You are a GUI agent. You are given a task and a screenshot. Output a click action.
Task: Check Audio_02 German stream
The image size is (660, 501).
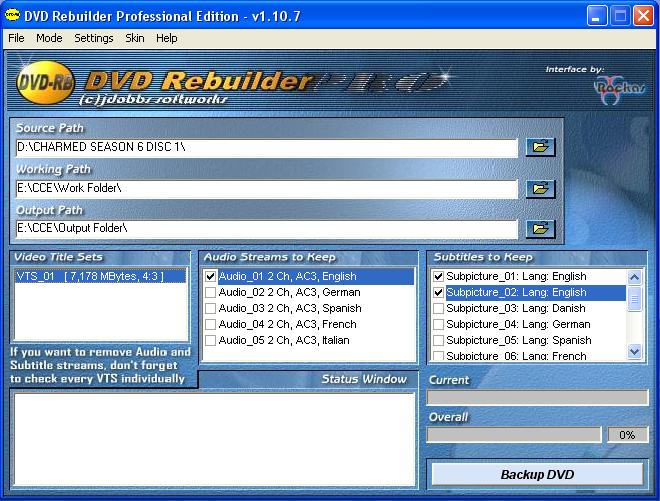click(x=210, y=293)
